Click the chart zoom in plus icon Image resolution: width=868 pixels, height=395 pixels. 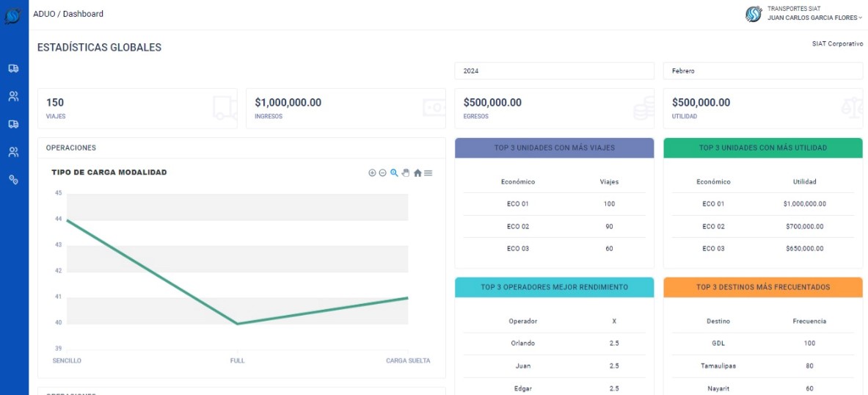pos(372,173)
